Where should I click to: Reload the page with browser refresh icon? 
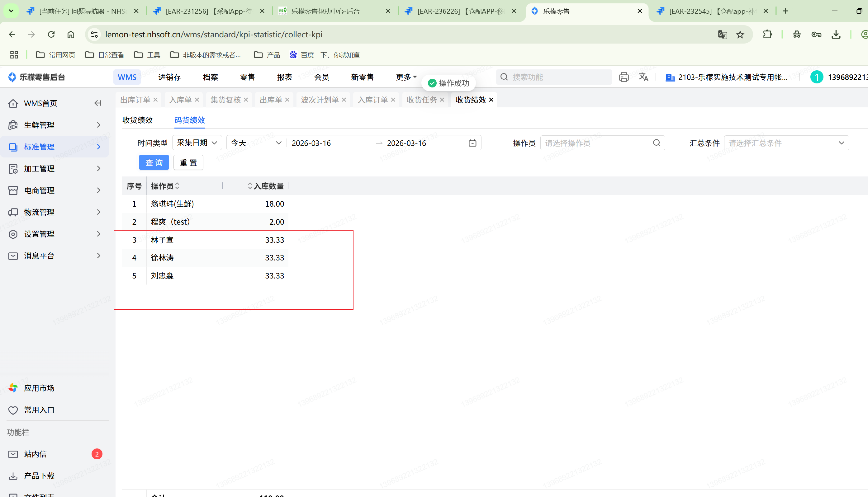(x=51, y=35)
